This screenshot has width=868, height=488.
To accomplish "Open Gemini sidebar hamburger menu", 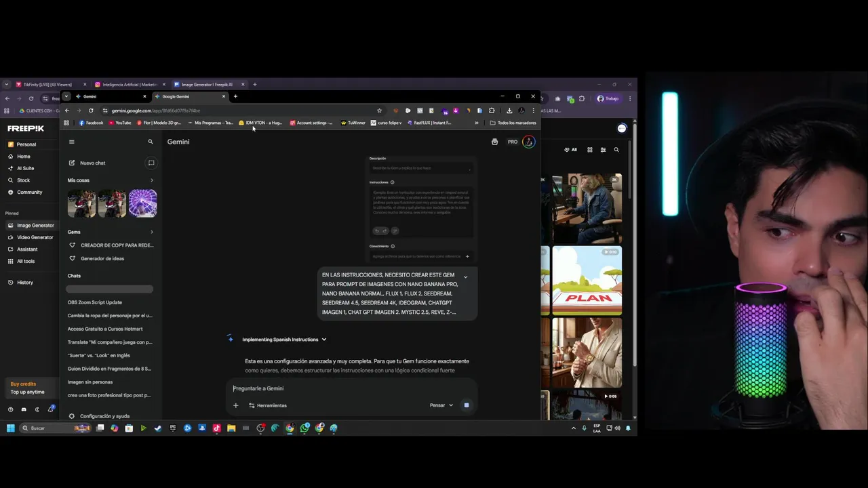I will pos(72,142).
